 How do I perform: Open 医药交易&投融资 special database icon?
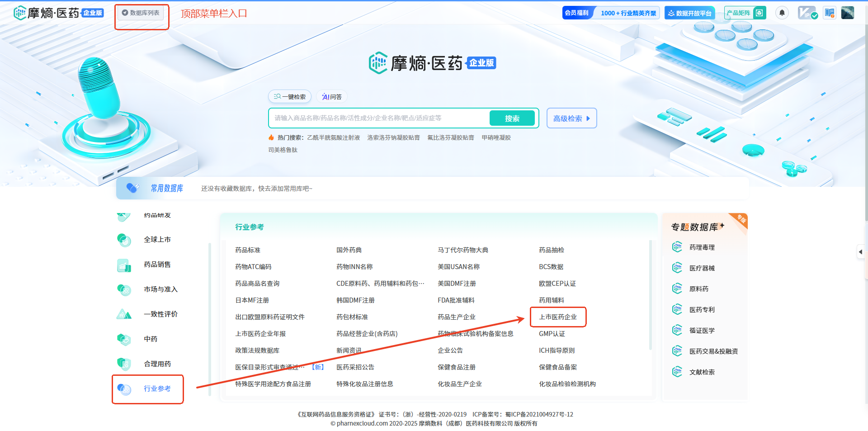[x=677, y=351]
